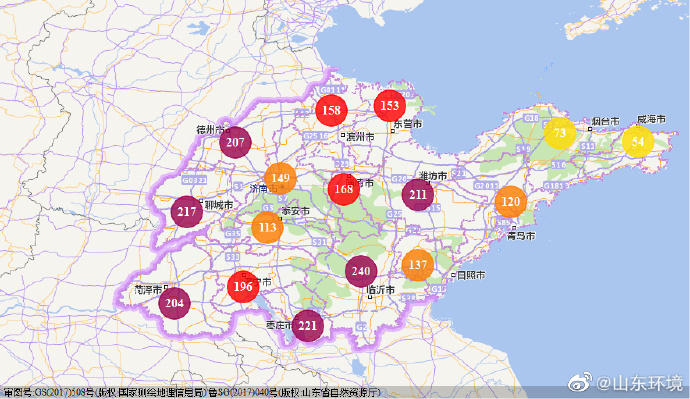Click the orange 113 marker near 泰安市
Screen dimensions: 690x399
[x=268, y=227]
